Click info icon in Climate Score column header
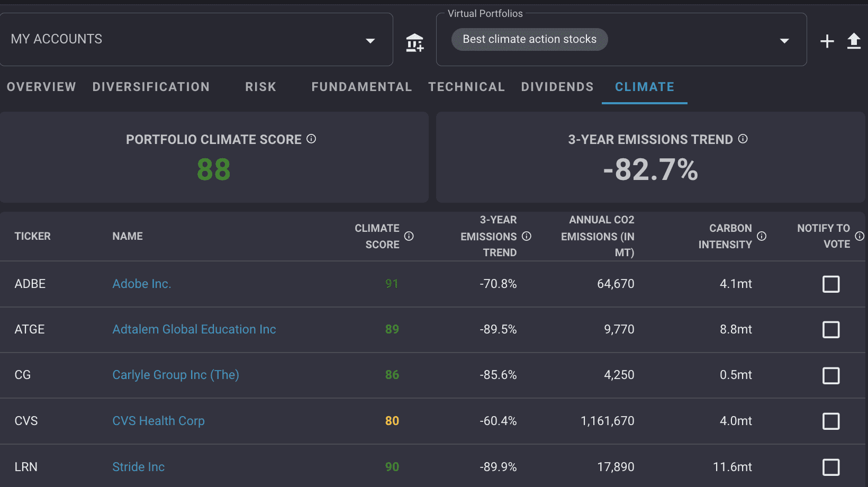 point(409,236)
